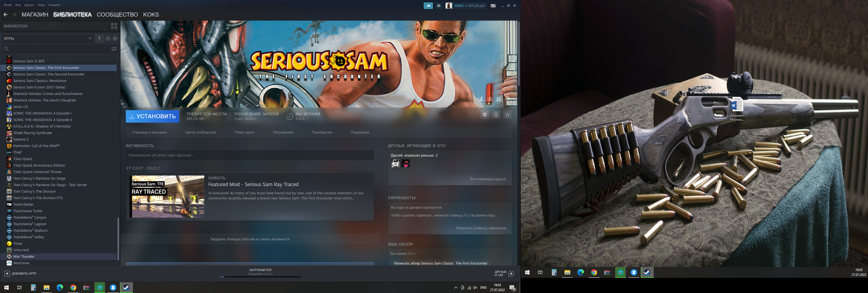Open Edge from the left taskbar
The image size is (868, 293).
point(60,288)
